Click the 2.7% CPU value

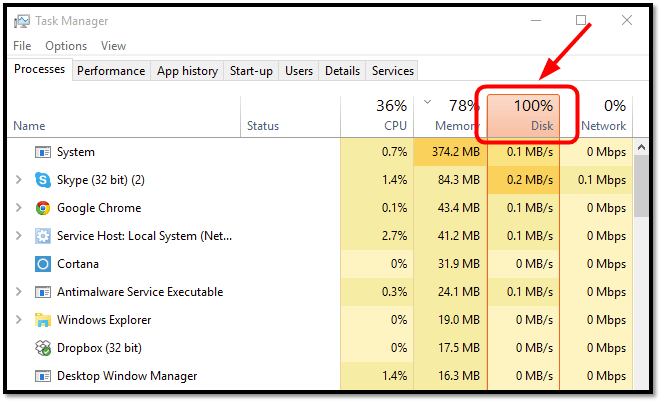[394, 236]
